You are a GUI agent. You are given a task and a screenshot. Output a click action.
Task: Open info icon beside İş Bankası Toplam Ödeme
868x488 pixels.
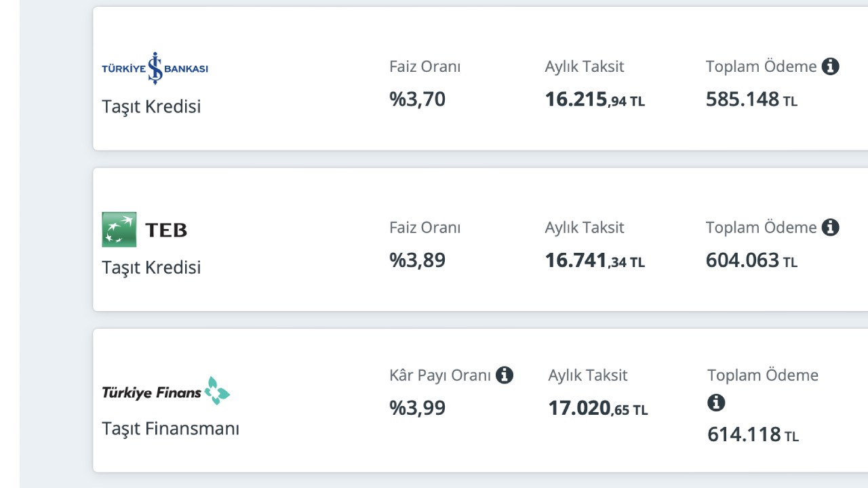coord(831,66)
